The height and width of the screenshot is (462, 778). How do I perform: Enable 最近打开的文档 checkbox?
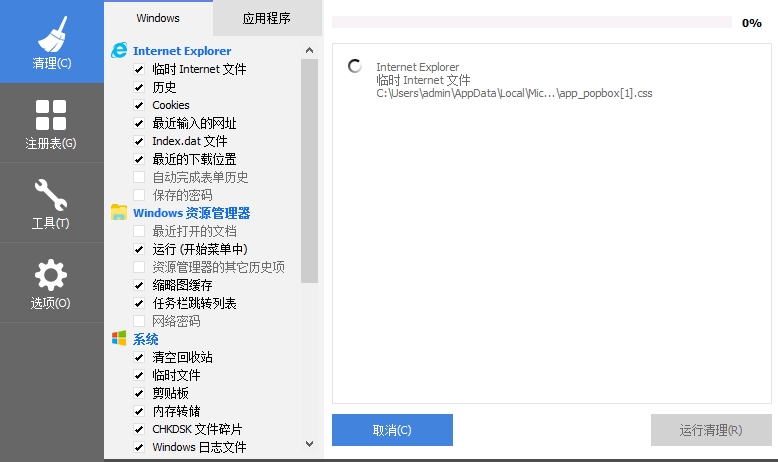click(139, 231)
